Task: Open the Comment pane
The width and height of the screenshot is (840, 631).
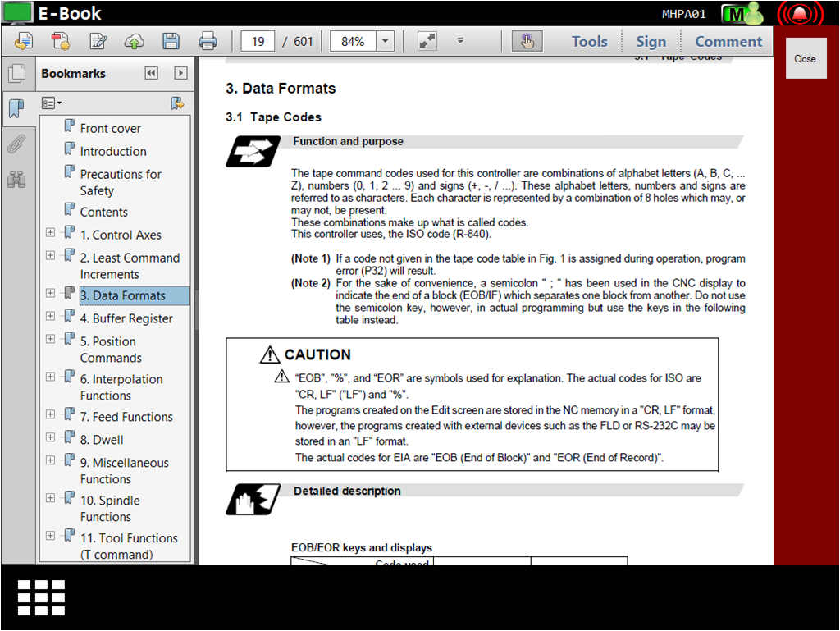Action: point(728,41)
